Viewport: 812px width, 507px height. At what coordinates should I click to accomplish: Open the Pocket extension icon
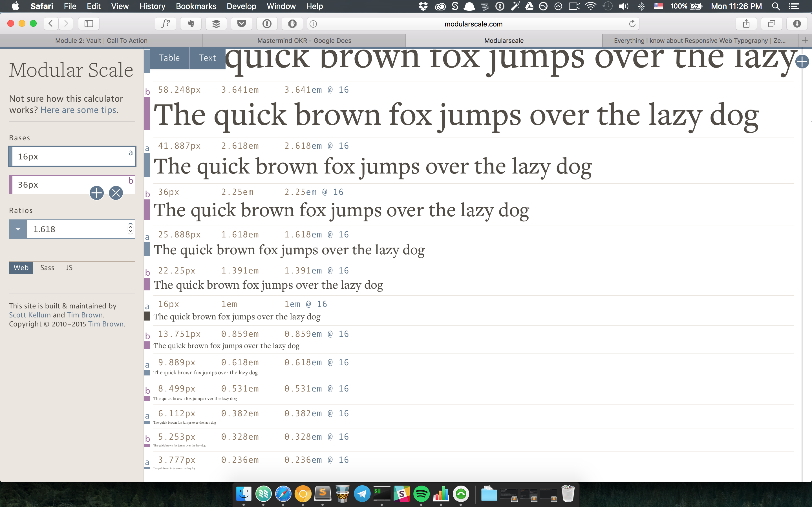point(242,24)
